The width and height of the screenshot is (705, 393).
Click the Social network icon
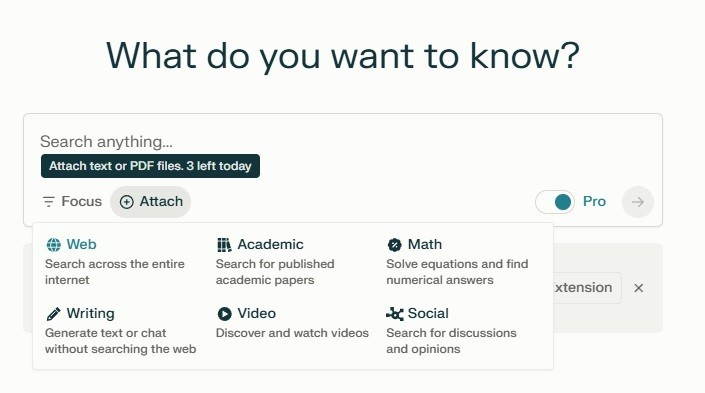click(395, 314)
